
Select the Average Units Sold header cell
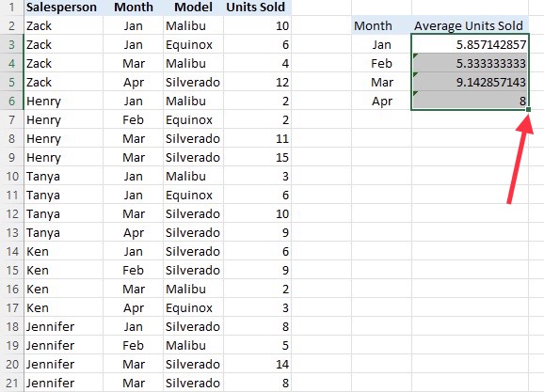click(x=470, y=25)
